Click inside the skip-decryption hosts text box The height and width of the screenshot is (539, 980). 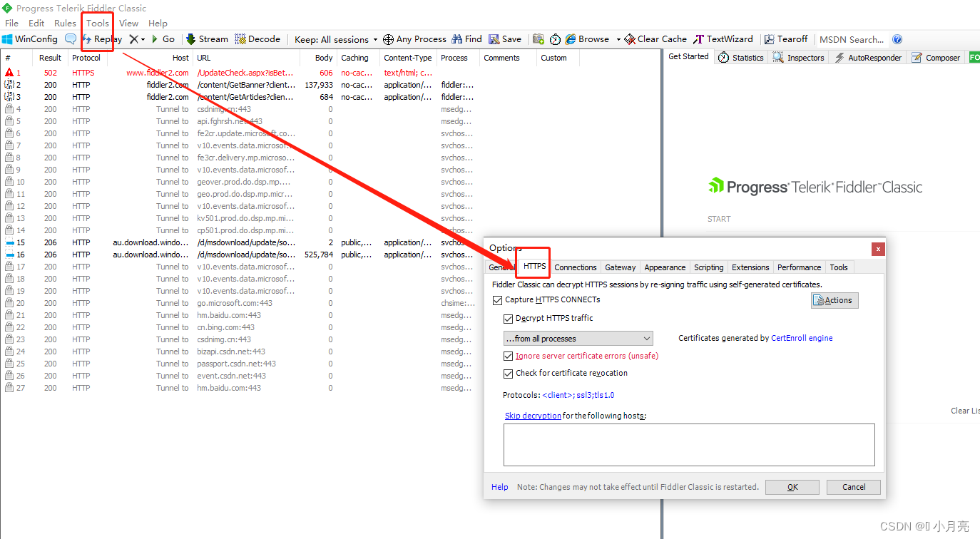[x=689, y=445]
